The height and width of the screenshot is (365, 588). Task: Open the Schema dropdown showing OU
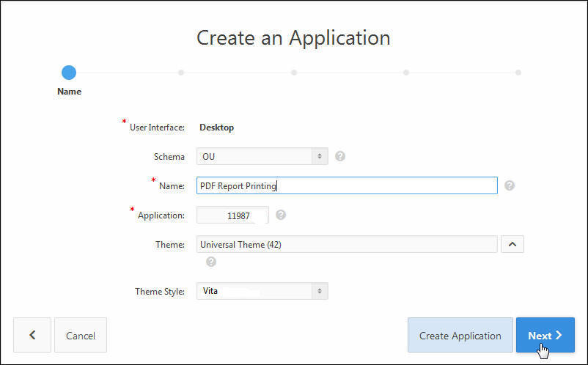coord(262,156)
